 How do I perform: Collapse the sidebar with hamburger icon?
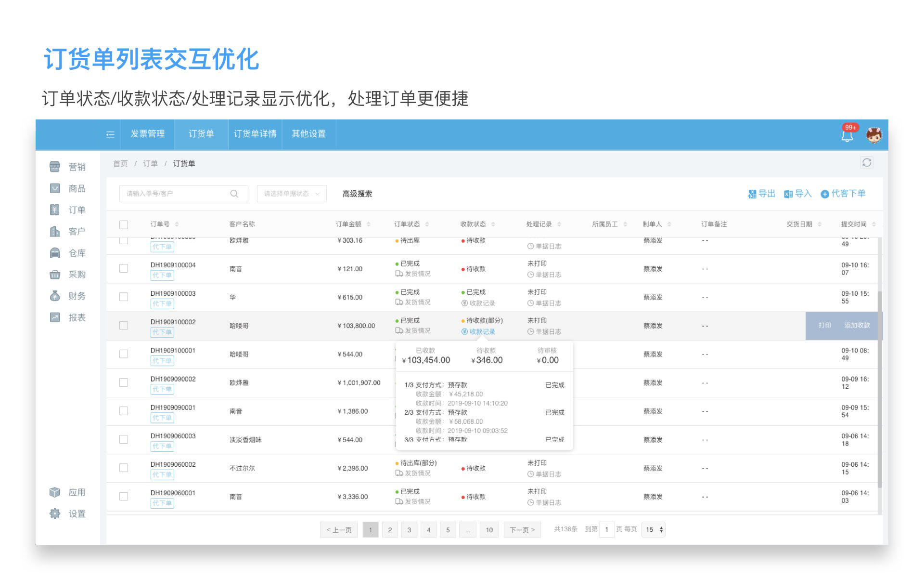click(110, 134)
